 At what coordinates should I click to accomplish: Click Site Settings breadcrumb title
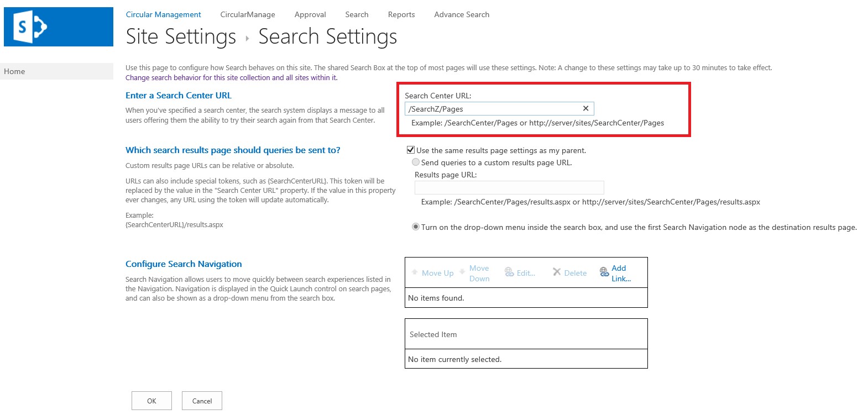(181, 36)
